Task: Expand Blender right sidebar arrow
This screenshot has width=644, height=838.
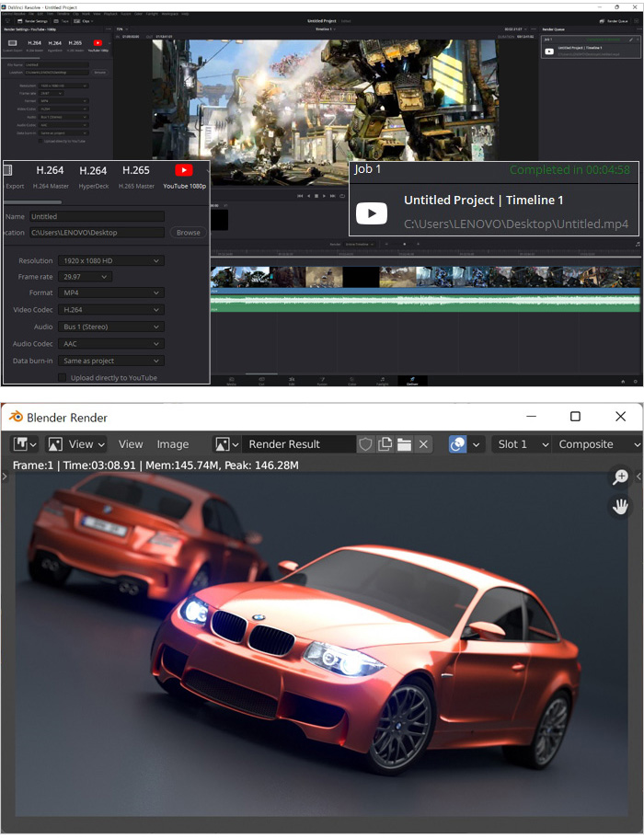Action: point(638,476)
